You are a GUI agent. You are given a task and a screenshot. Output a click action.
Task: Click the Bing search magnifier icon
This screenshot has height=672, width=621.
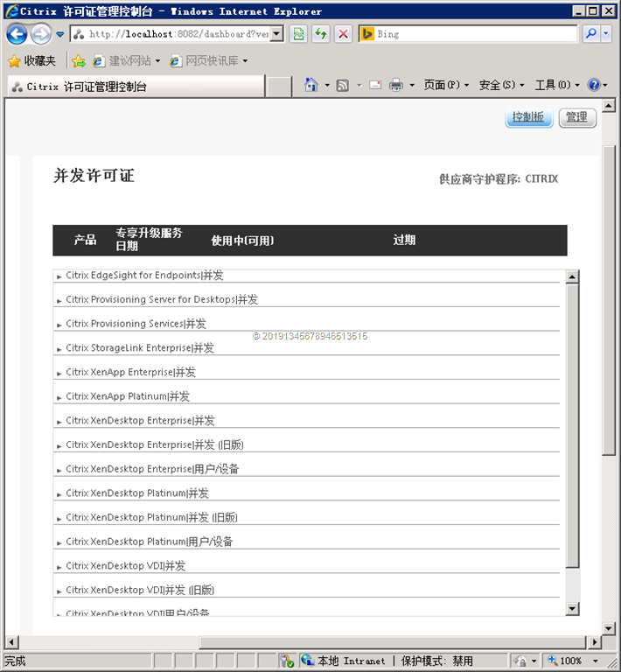click(591, 34)
